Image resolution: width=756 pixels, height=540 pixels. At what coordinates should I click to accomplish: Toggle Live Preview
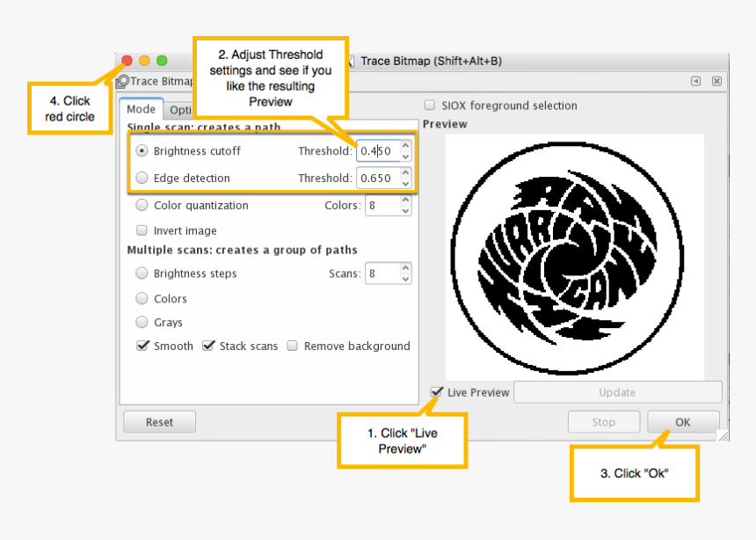tap(437, 392)
